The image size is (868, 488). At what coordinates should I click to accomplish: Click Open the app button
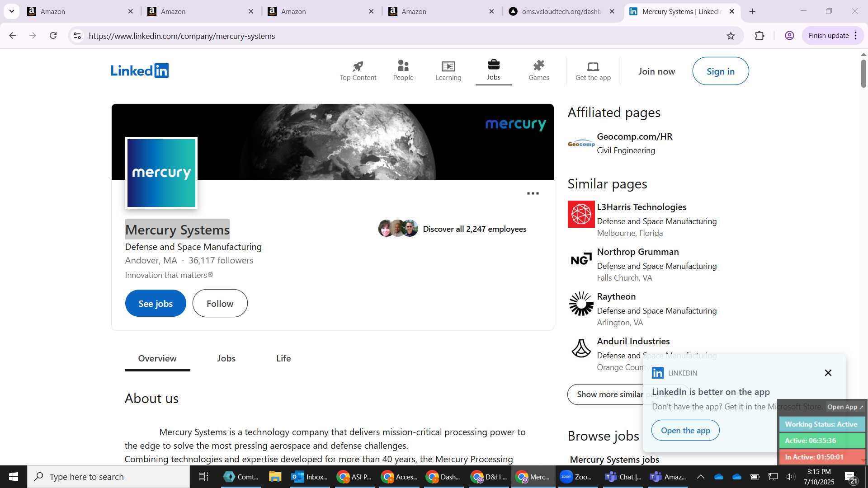(x=685, y=430)
